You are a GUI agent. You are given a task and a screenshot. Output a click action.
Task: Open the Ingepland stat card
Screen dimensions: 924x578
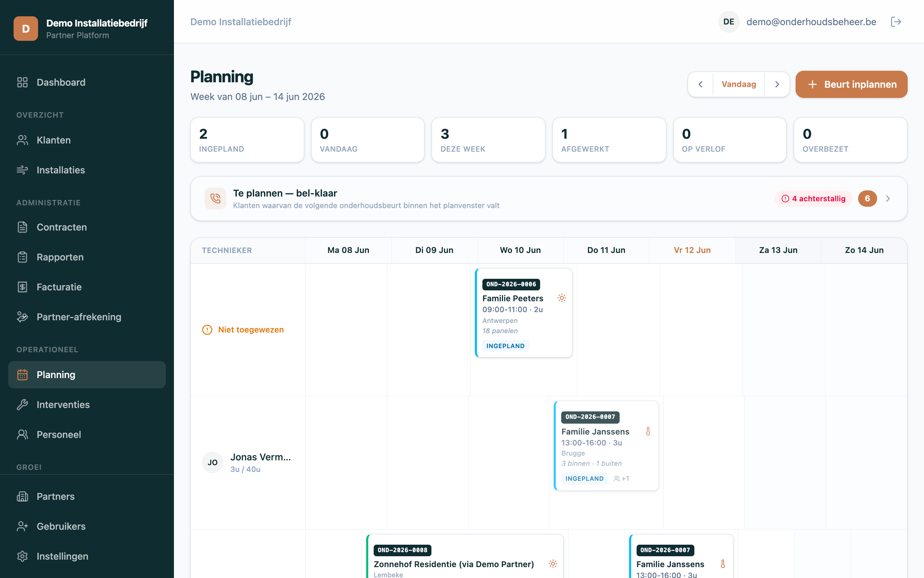[247, 140]
